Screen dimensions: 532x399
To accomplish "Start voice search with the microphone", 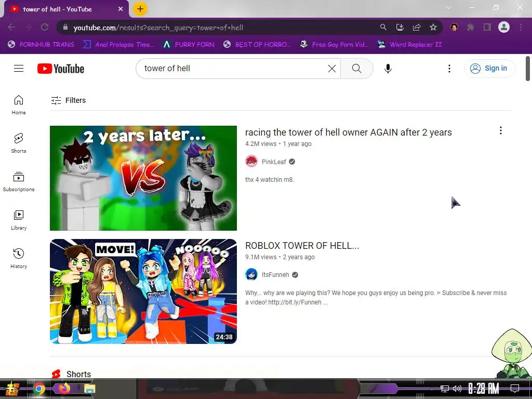I will [388, 69].
